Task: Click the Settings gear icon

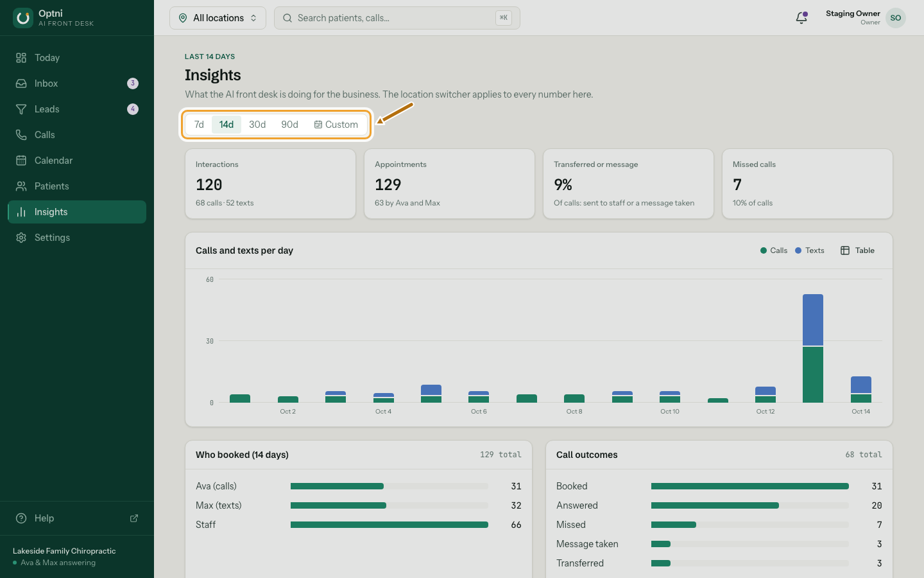Action: 21,238
